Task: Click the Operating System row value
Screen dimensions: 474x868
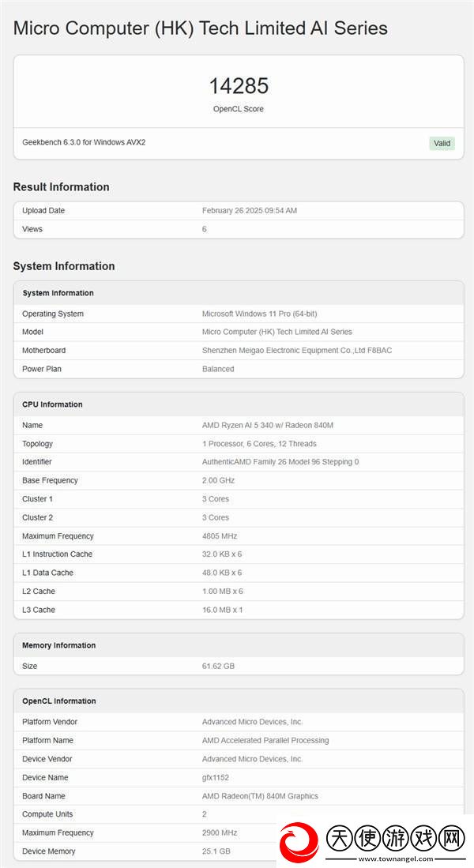Action: pyautogui.click(x=260, y=314)
